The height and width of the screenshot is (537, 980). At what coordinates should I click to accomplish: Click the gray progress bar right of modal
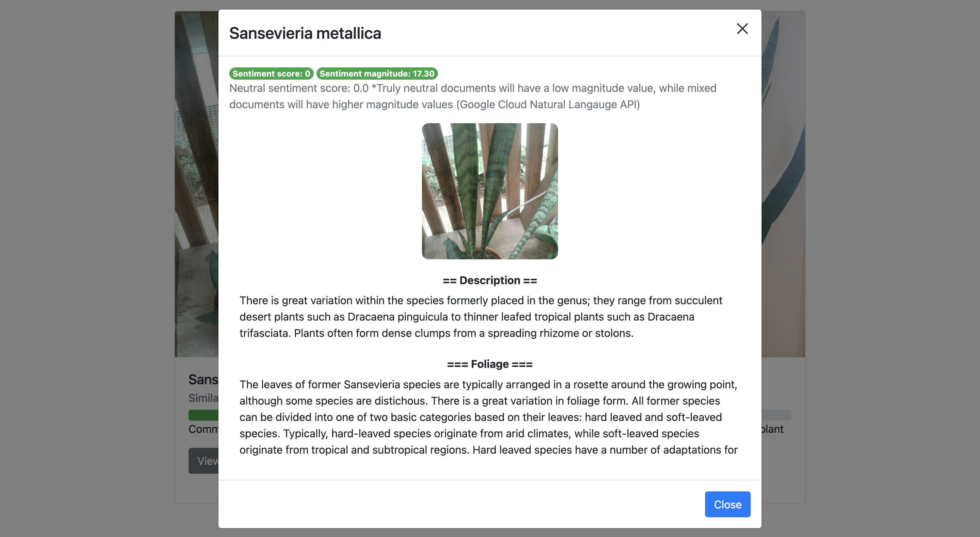(776, 414)
